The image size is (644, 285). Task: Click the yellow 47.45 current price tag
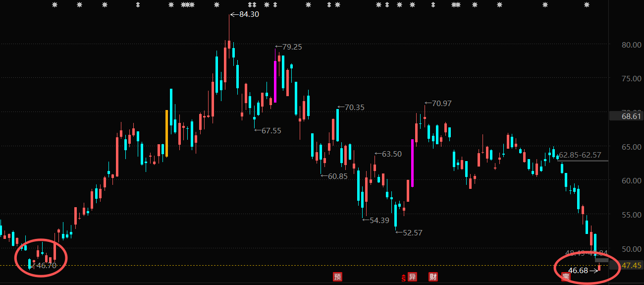(x=632, y=266)
